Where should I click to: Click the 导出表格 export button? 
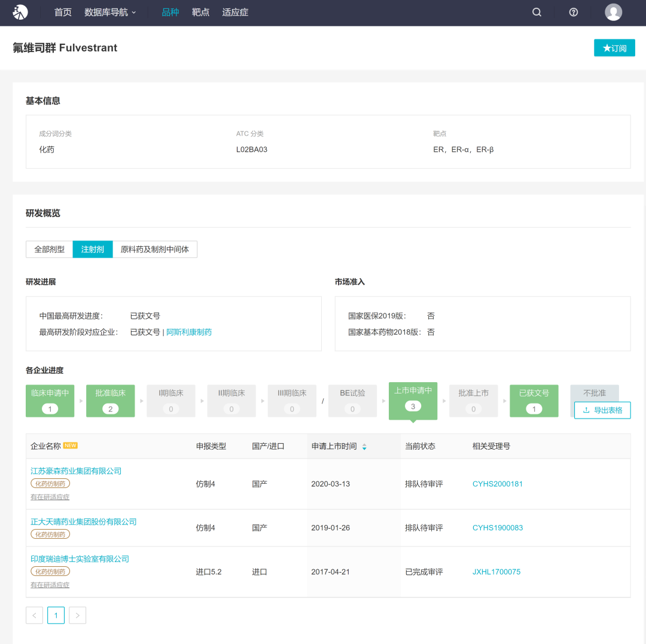[x=602, y=410]
